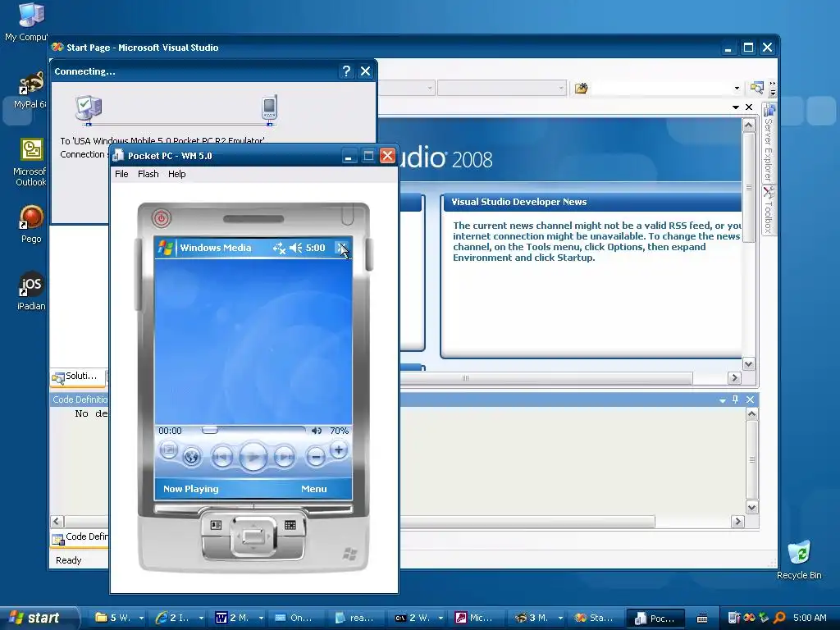Skip to next track in Windows Media

(284, 456)
